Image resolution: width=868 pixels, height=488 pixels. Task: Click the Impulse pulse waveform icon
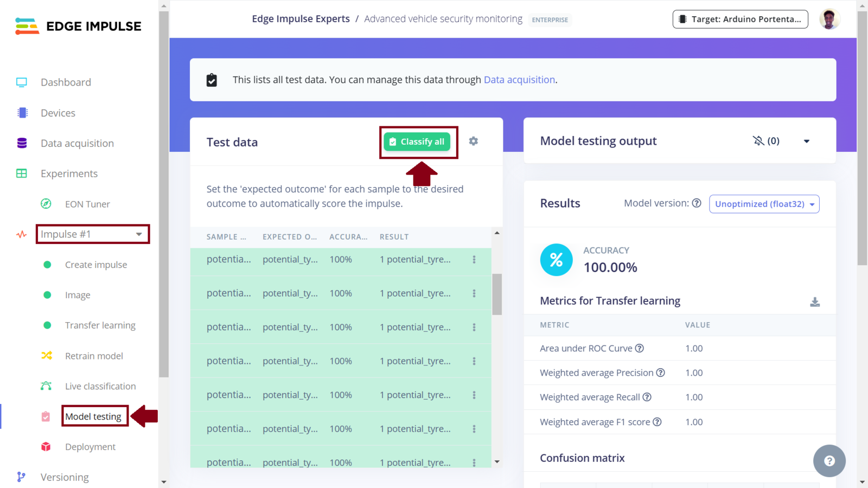click(x=22, y=234)
